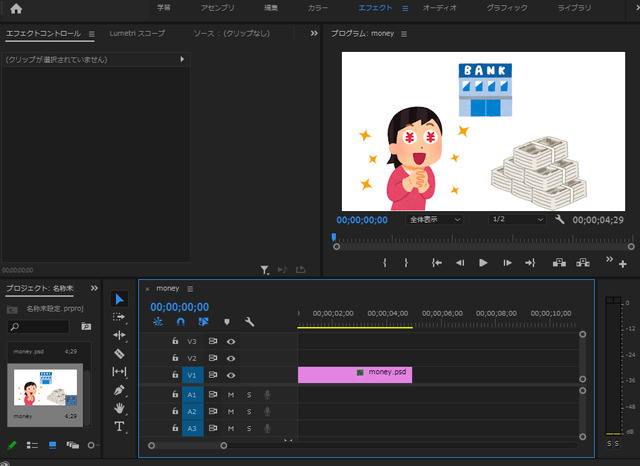Toggle Snap (magnet) in the timeline
This screenshot has width=640, height=466.
[x=180, y=322]
